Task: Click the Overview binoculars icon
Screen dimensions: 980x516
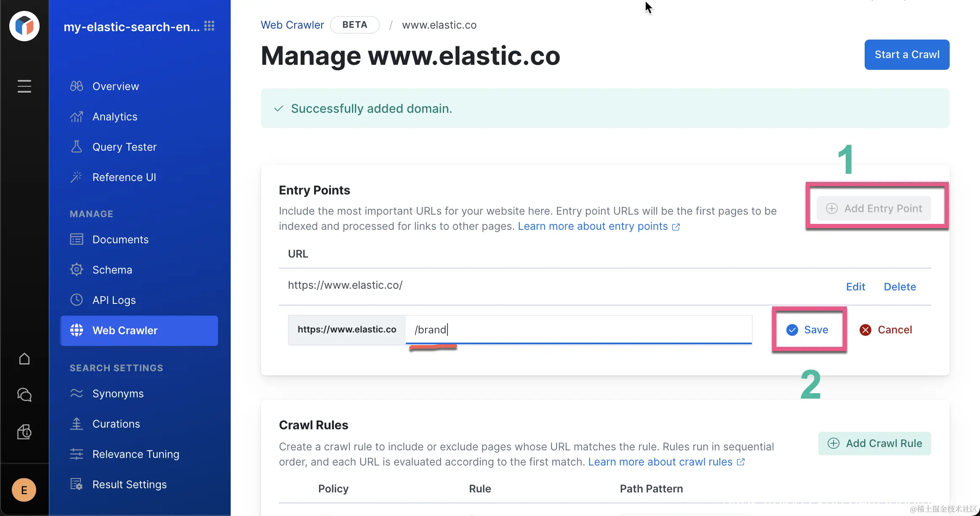Action: (x=76, y=86)
